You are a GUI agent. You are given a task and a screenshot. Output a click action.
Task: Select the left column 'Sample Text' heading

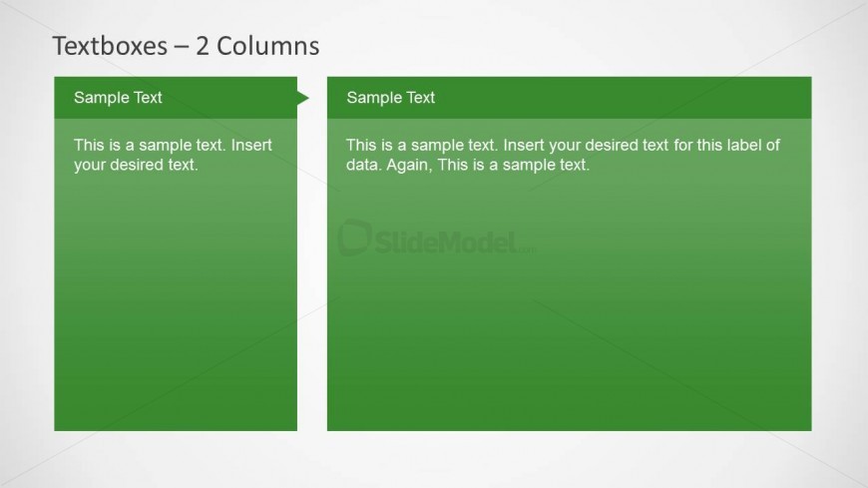pos(118,98)
